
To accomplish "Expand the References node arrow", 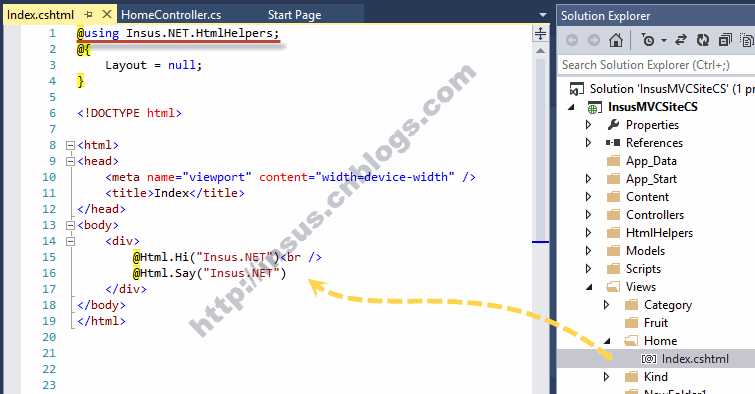I will [x=588, y=143].
